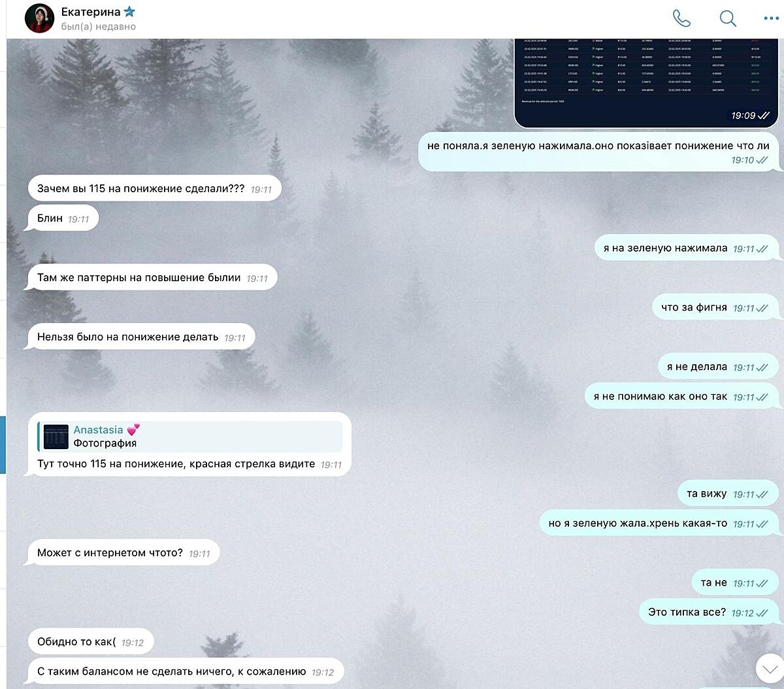Click the quoted photo thumbnail from Anastasia

point(56,437)
